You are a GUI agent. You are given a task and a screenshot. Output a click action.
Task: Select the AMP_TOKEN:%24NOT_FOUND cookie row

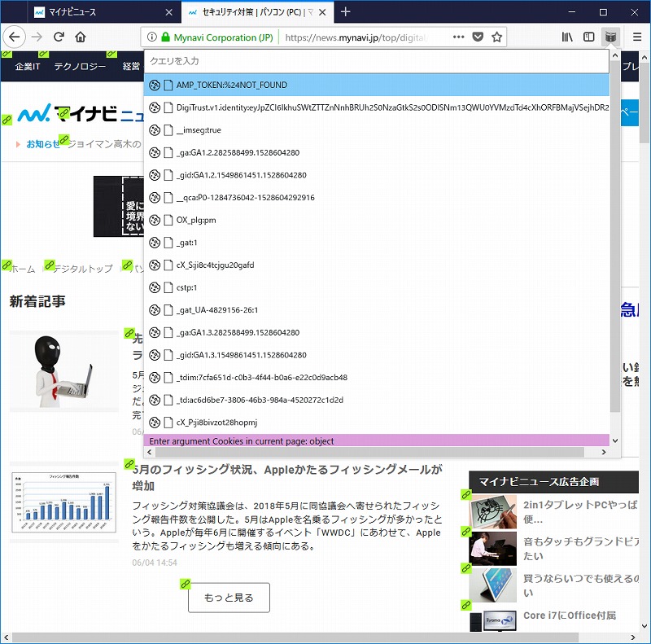tap(376, 85)
